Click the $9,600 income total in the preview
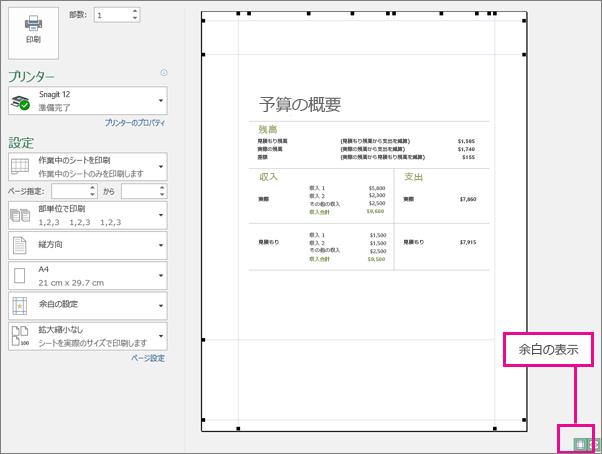This screenshot has width=602, height=454. pos(375,211)
